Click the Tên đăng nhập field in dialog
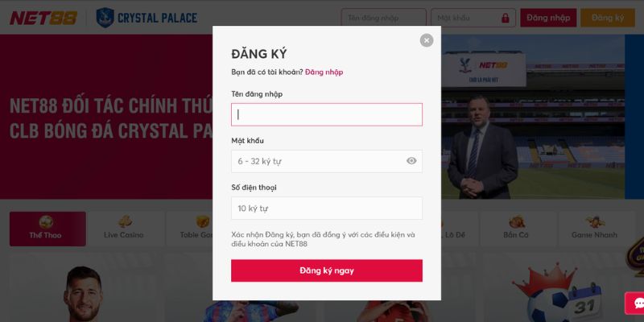 pos(327,114)
